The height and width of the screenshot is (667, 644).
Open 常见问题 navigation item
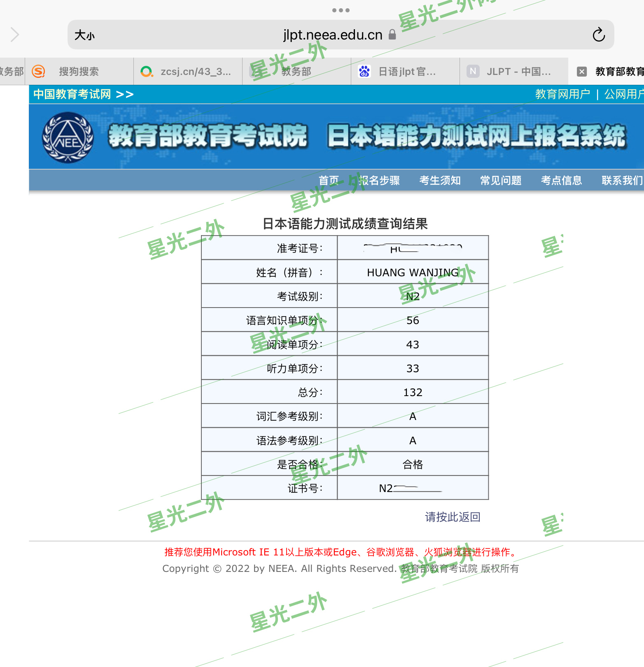(501, 180)
